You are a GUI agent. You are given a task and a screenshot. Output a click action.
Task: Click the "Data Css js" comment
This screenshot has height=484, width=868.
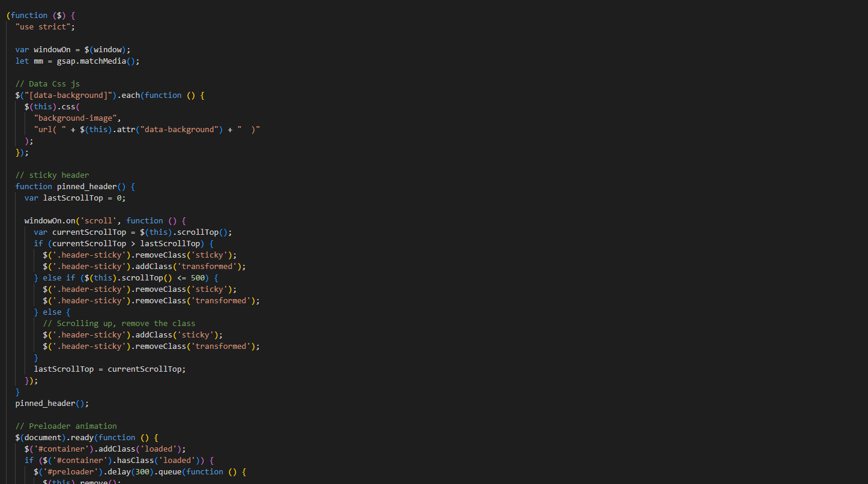tap(47, 84)
